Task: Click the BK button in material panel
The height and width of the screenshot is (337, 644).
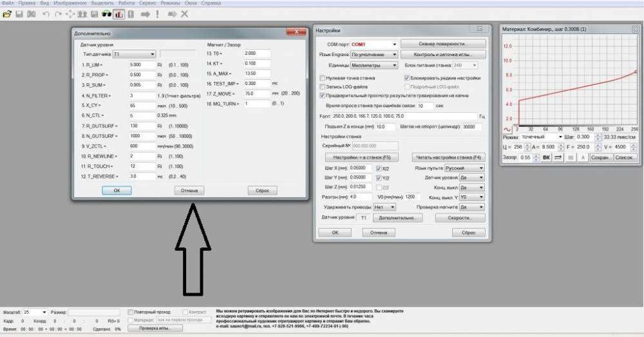Action: (x=546, y=157)
